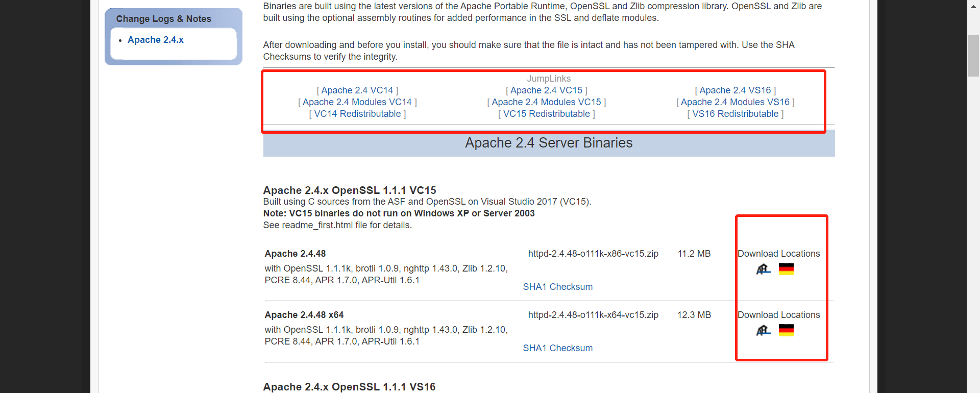Click the 'Apache 2.4.x OpenSSL 1.1.1 VC15' heading
980x393 pixels.
pyautogui.click(x=350, y=190)
